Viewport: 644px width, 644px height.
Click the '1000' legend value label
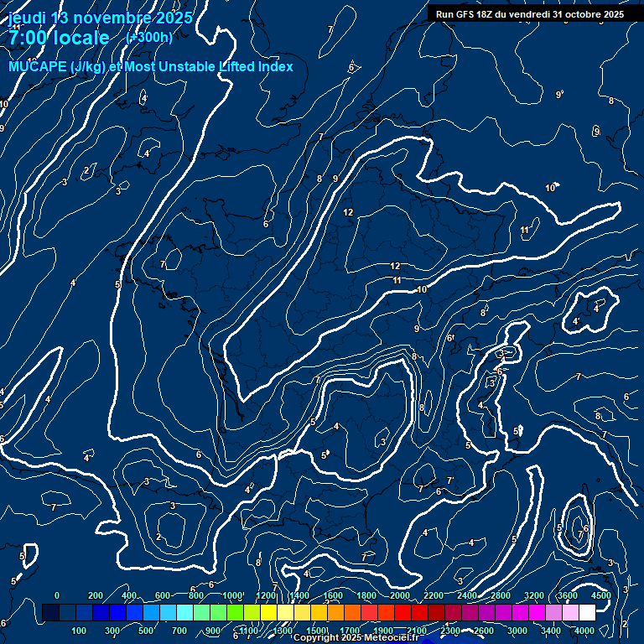tap(232, 595)
